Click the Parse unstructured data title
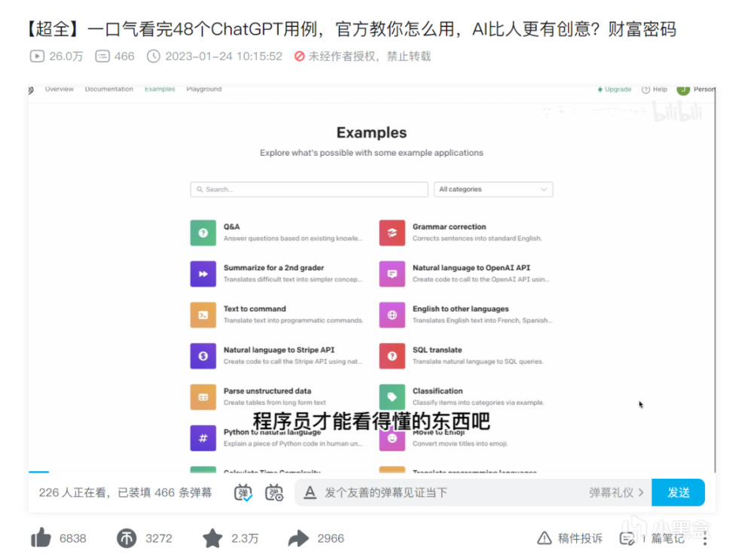This screenshot has width=732, height=560. 267,391
